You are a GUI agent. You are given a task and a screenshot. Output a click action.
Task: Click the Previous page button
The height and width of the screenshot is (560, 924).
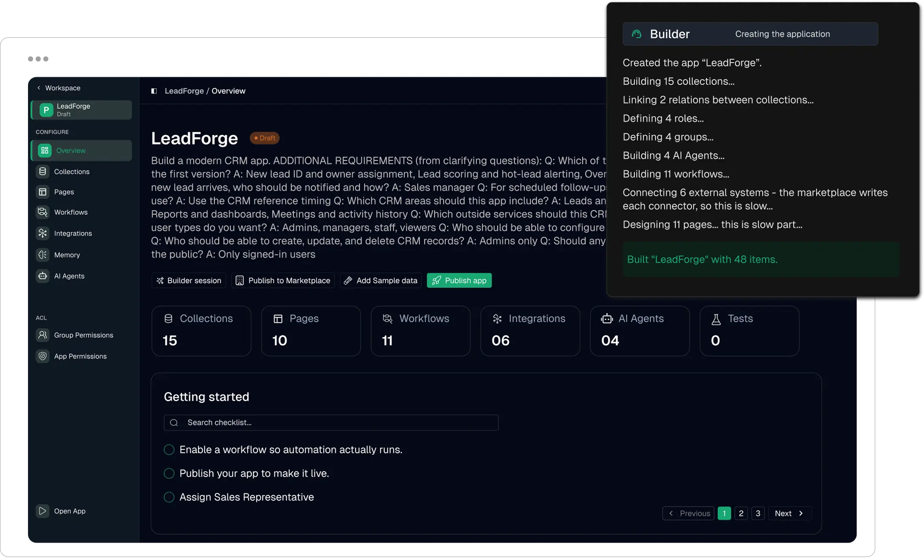pos(688,513)
